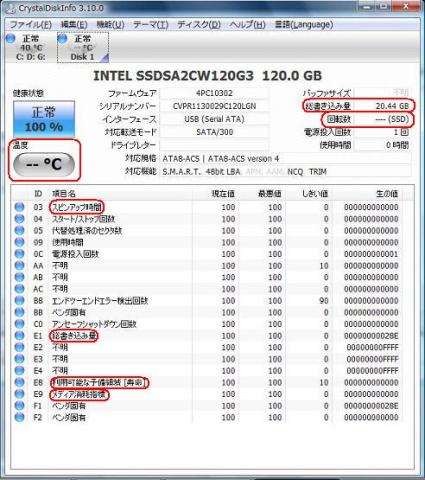
Task: Click the 現在値 column header
Action: 223,194
